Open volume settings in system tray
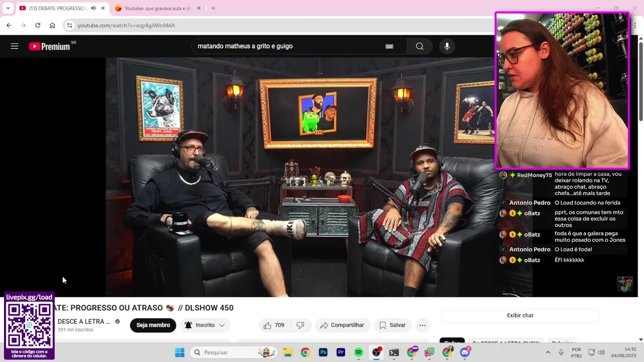Screen dimensions: 644x362 click(601, 352)
